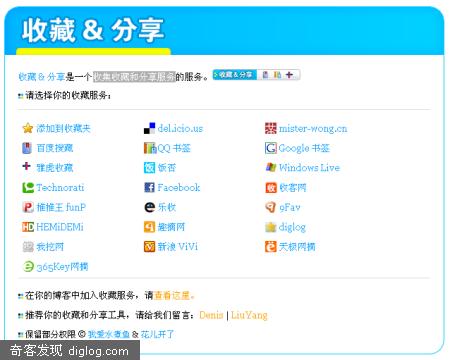Open 新浪 ViVi link
This screenshot has height=360, width=450.
pyautogui.click(x=178, y=247)
